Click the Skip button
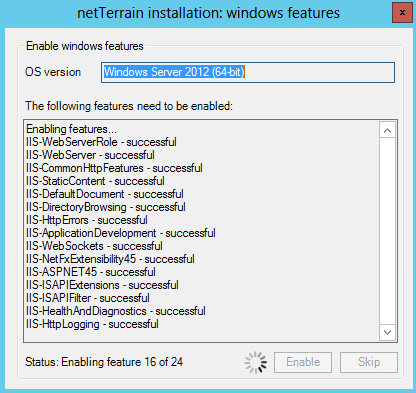The width and height of the screenshot is (416, 393). point(369,362)
